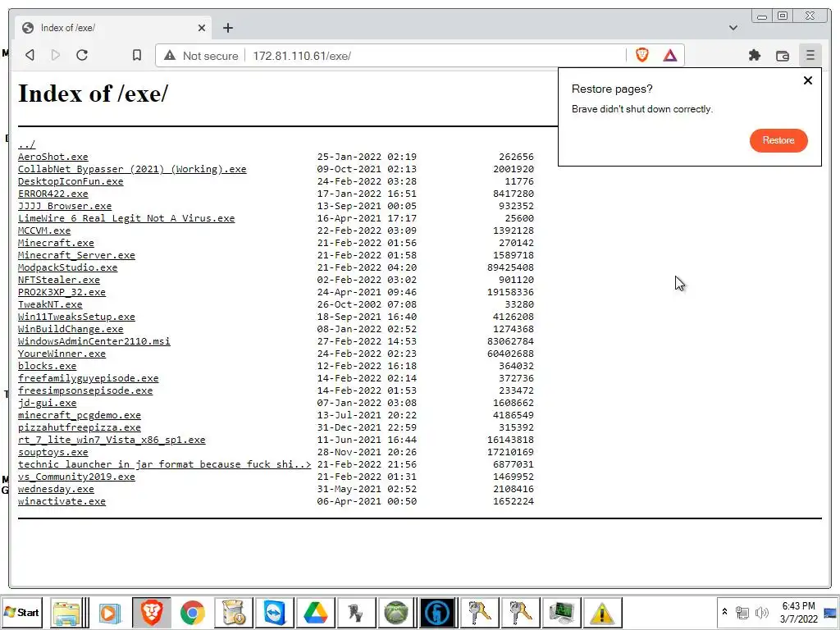
Task: Expand the tab search chevron
Action: coord(733,28)
